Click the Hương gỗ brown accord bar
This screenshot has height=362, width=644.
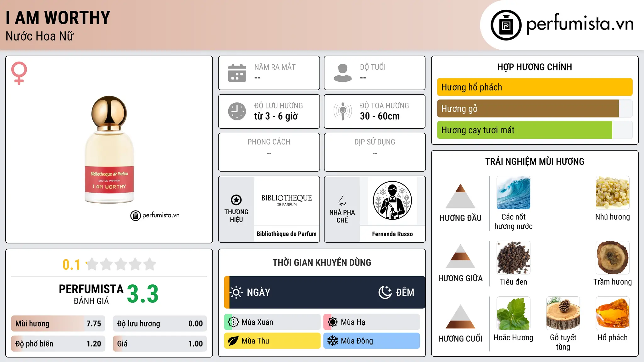point(535,108)
